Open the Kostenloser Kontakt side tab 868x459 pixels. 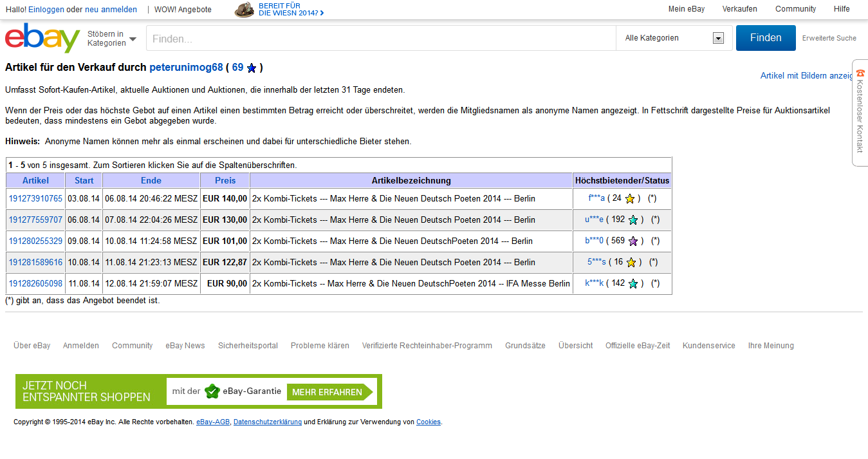click(860, 113)
